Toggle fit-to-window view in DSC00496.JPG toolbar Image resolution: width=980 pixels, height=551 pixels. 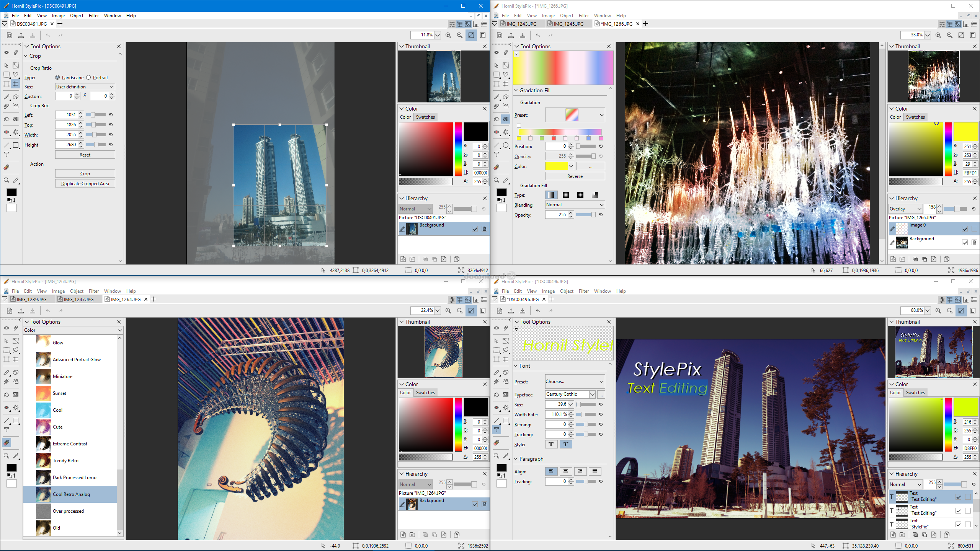961,311
